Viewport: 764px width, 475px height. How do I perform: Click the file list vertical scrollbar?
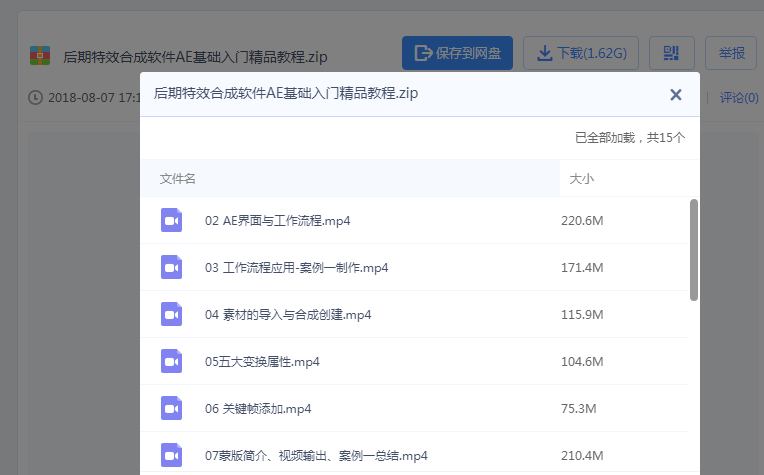[694, 250]
